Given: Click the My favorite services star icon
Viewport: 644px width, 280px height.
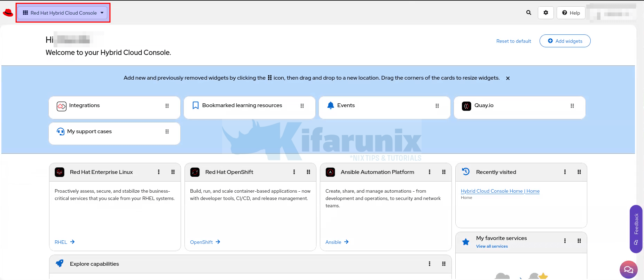Looking at the screenshot, I should pos(466,242).
